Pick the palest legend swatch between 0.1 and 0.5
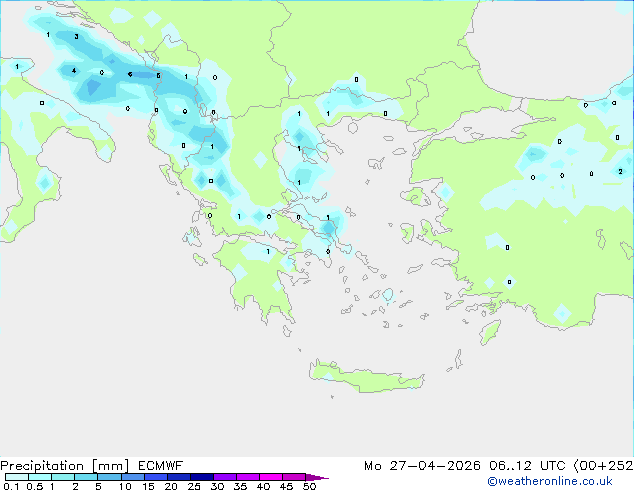The width and height of the screenshot is (634, 490). (x=17, y=477)
